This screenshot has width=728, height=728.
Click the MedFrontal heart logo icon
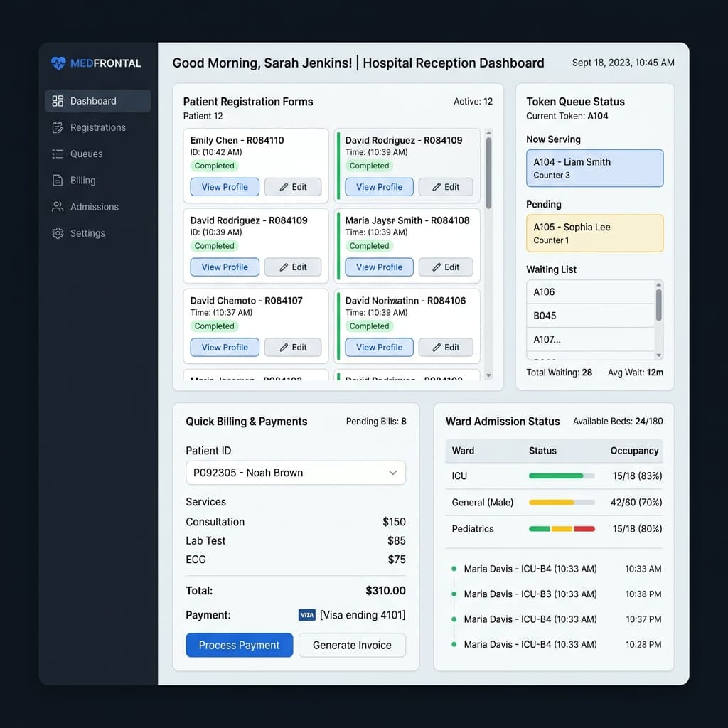click(58, 63)
